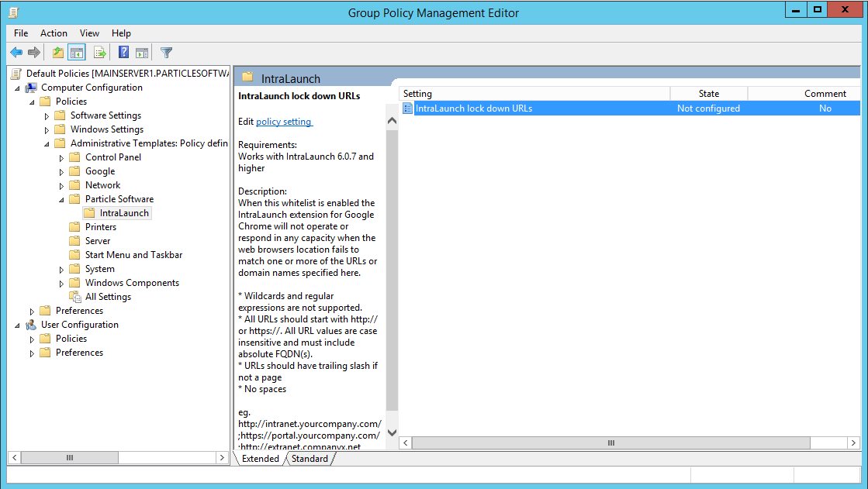Click the policy icon beside IntraLaunch lock down URLs

click(x=408, y=108)
